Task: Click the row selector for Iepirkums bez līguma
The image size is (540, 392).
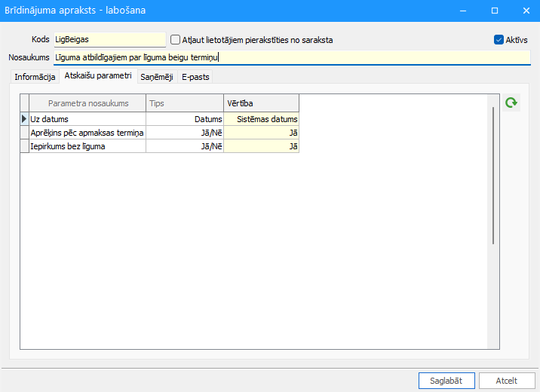Action: pos(24,146)
